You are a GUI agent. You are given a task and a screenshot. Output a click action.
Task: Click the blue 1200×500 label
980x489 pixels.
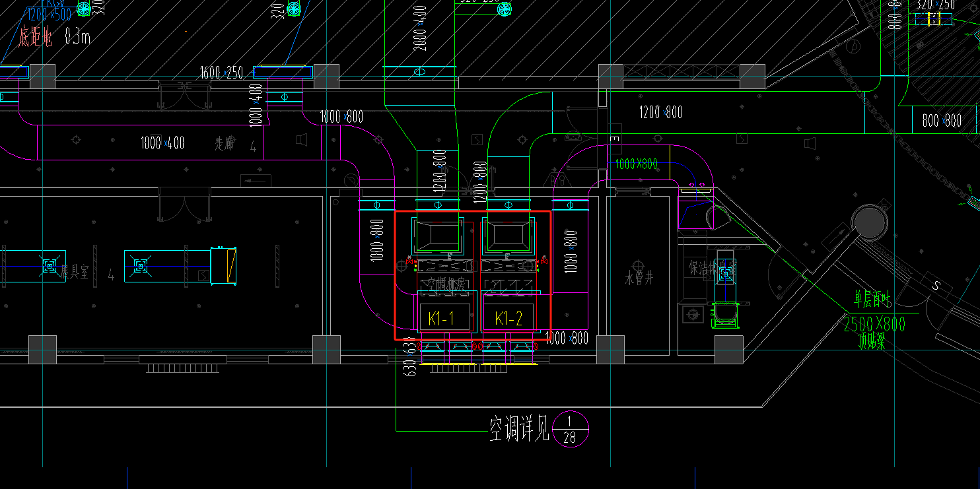tap(49, 16)
